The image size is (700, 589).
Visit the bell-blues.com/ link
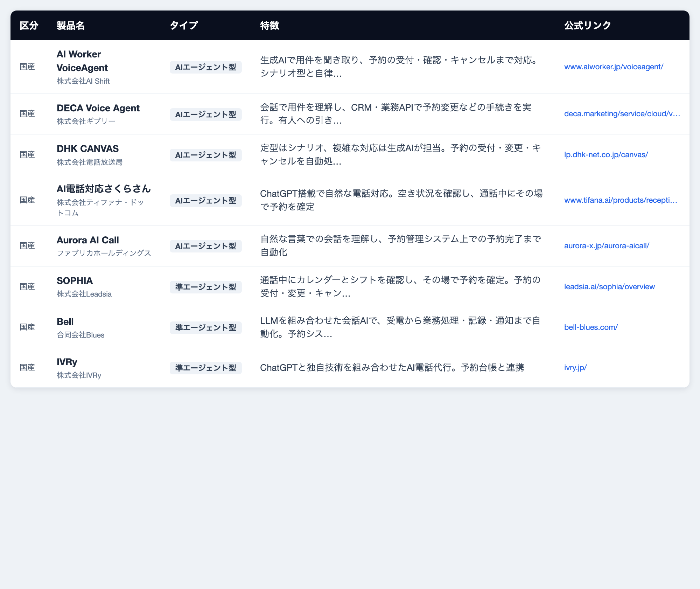(x=591, y=327)
